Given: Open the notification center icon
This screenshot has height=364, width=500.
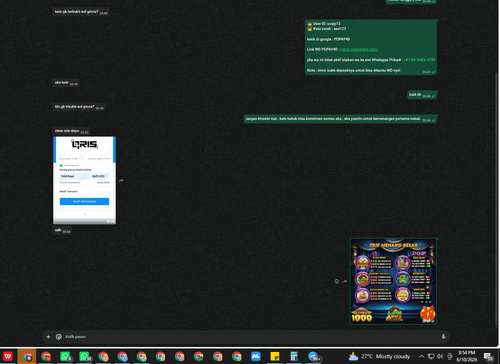Looking at the screenshot, I should pos(488,357).
